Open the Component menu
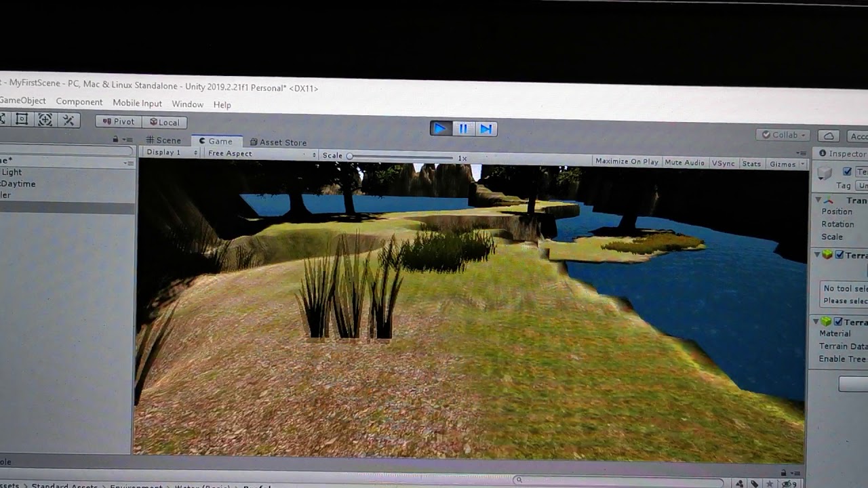 coord(79,102)
